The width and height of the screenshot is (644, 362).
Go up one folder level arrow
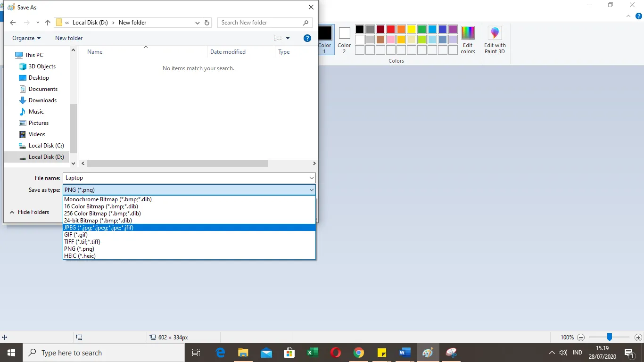[x=48, y=23]
